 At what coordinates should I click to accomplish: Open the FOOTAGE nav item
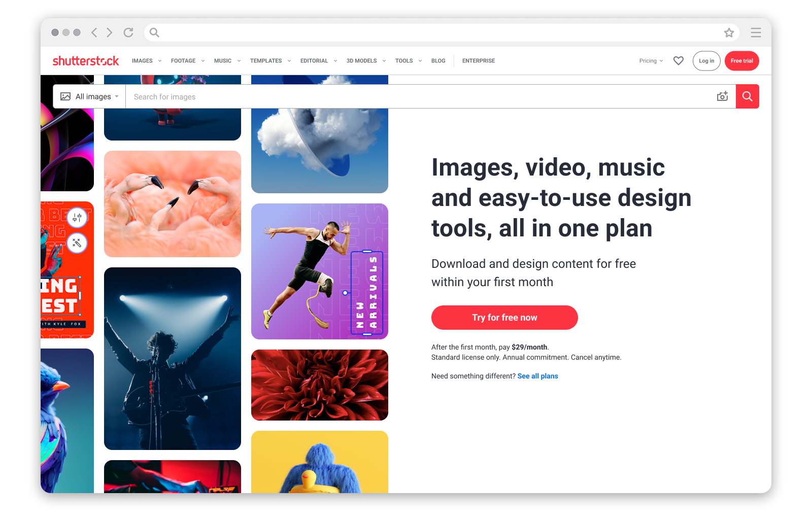(183, 61)
